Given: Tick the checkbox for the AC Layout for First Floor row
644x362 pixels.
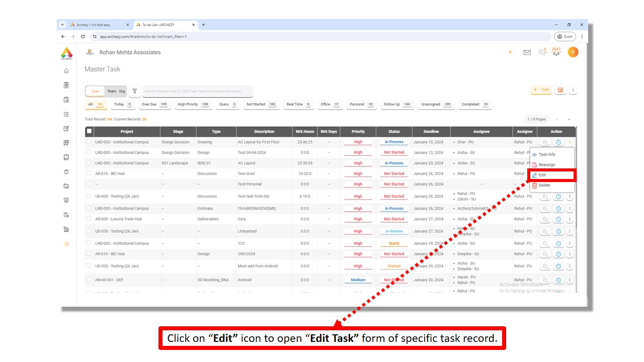Looking at the screenshot, I should 89,142.
